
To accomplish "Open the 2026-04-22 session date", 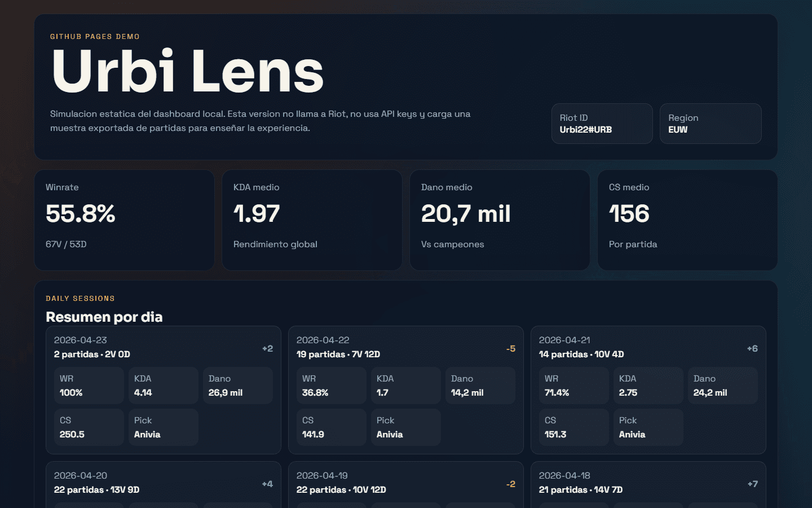I will 323,340.
